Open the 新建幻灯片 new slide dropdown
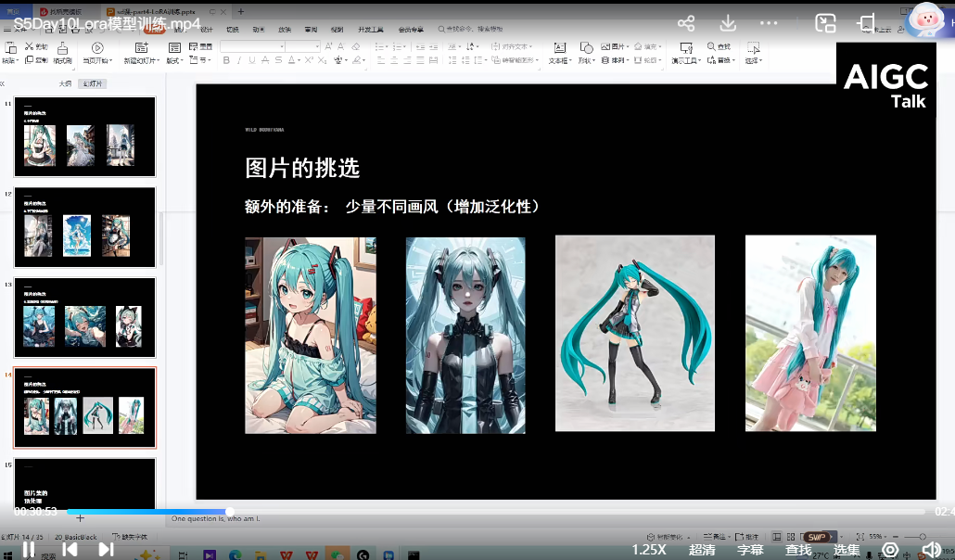The height and width of the screenshot is (560, 955). click(x=142, y=60)
